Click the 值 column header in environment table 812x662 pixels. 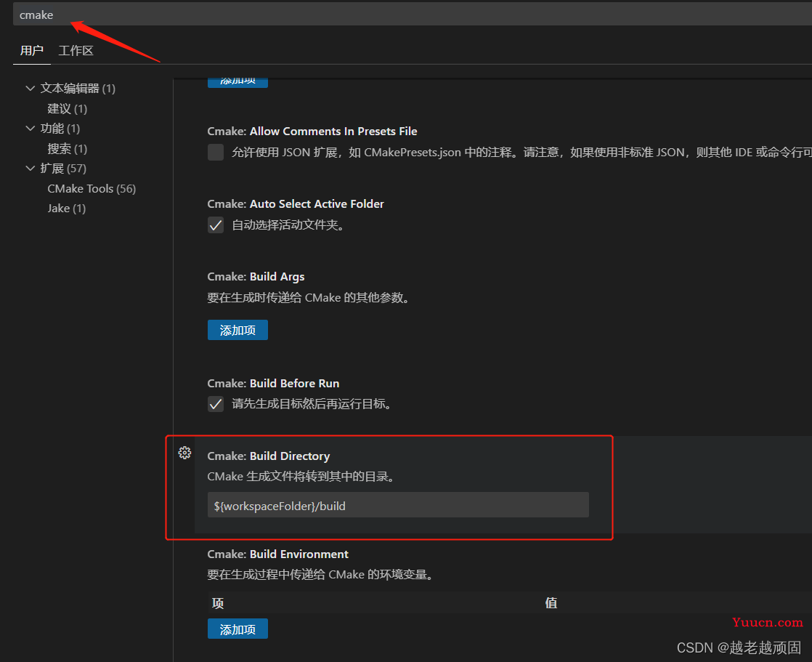pos(551,603)
